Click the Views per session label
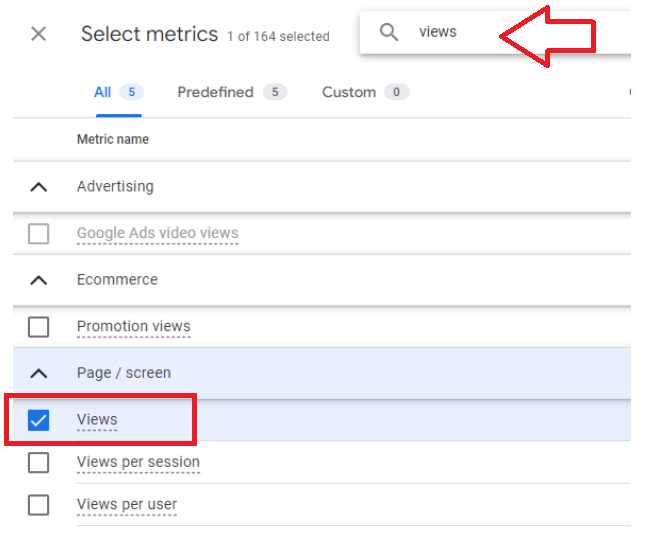This screenshot has width=658, height=535. click(138, 462)
